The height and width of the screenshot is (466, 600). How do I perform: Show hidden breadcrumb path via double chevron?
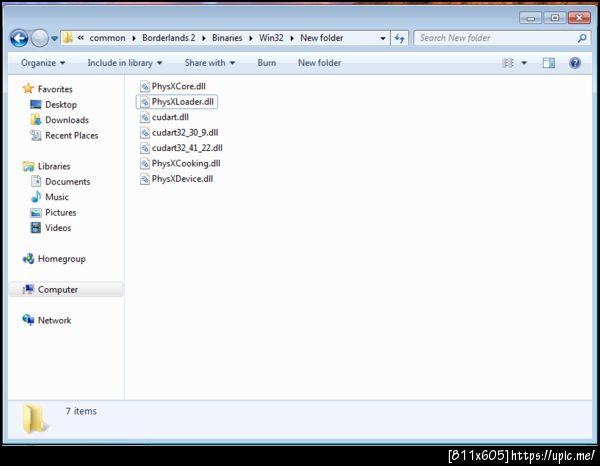tap(81, 37)
